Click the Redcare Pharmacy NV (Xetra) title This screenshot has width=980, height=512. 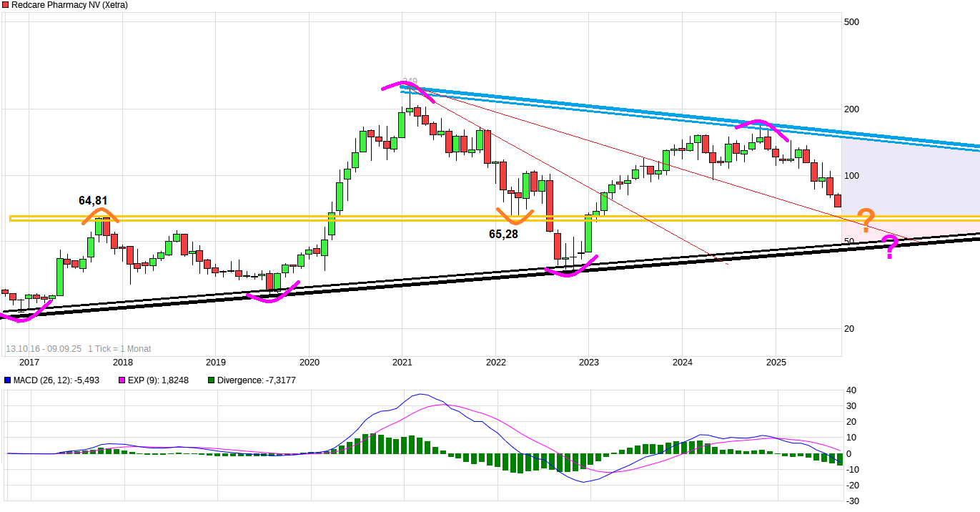pyautogui.click(x=69, y=5)
